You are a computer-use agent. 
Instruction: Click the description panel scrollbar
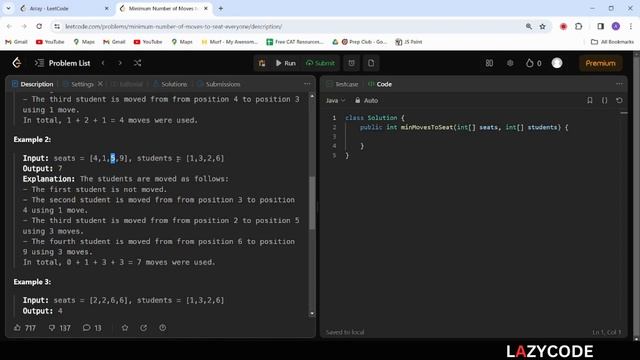(x=312, y=203)
